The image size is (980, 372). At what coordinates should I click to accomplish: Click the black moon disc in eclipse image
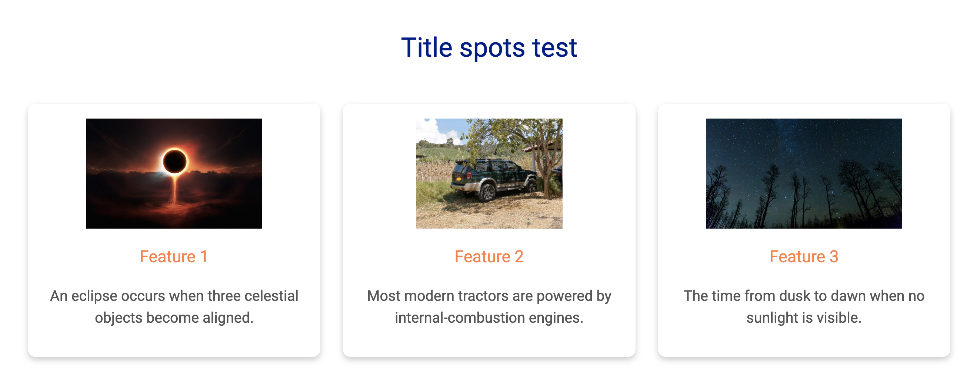(174, 162)
